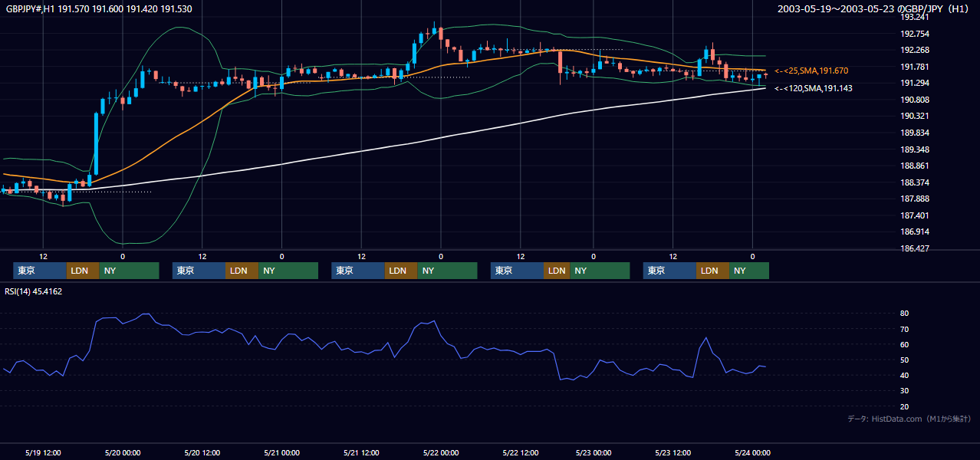Click the 5/22 00:00 date label

point(441,452)
